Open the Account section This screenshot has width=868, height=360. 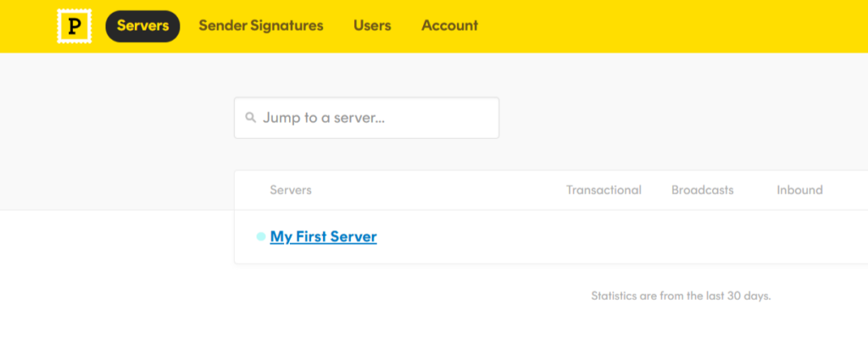coord(449,25)
